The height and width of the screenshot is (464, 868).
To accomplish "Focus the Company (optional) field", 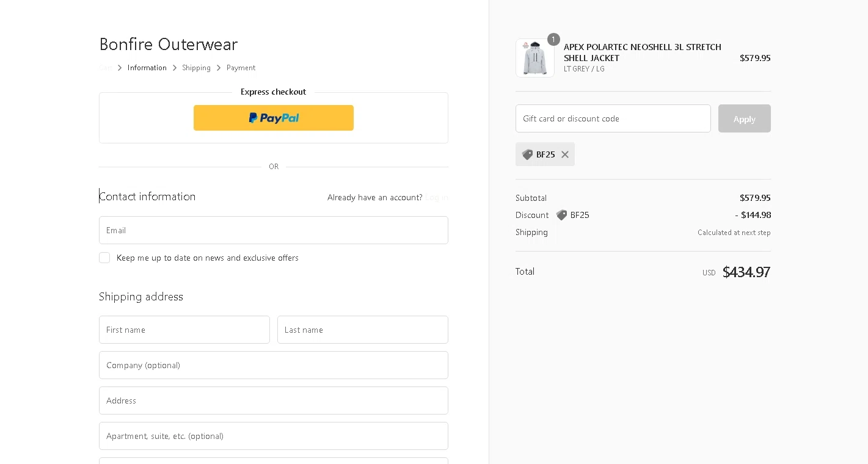I will [274, 365].
